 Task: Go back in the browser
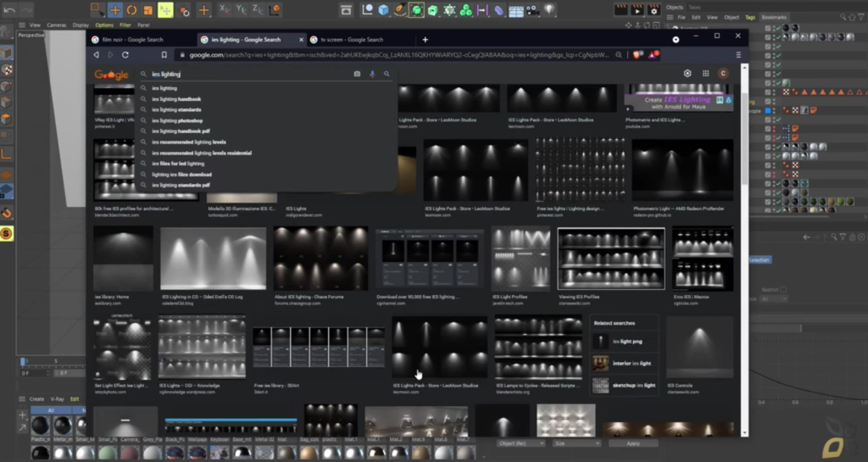(x=97, y=55)
